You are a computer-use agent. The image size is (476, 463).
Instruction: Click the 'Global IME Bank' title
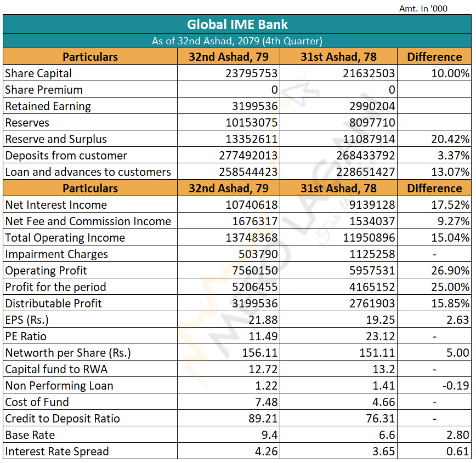click(237, 25)
